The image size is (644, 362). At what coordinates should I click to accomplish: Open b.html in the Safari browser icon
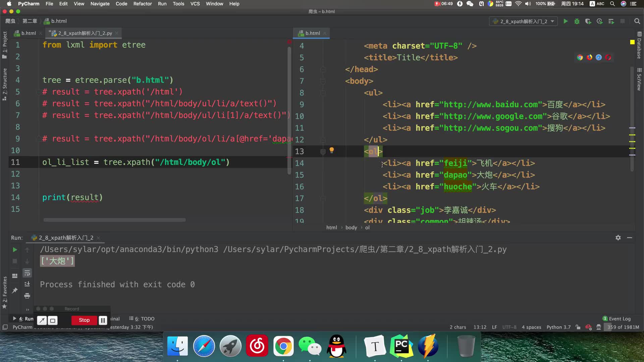click(x=599, y=58)
